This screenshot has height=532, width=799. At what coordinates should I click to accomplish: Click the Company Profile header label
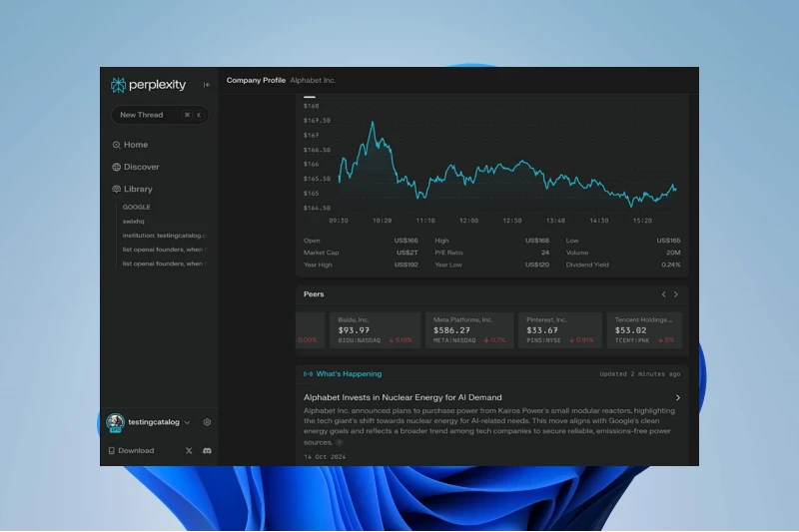pyautogui.click(x=256, y=81)
